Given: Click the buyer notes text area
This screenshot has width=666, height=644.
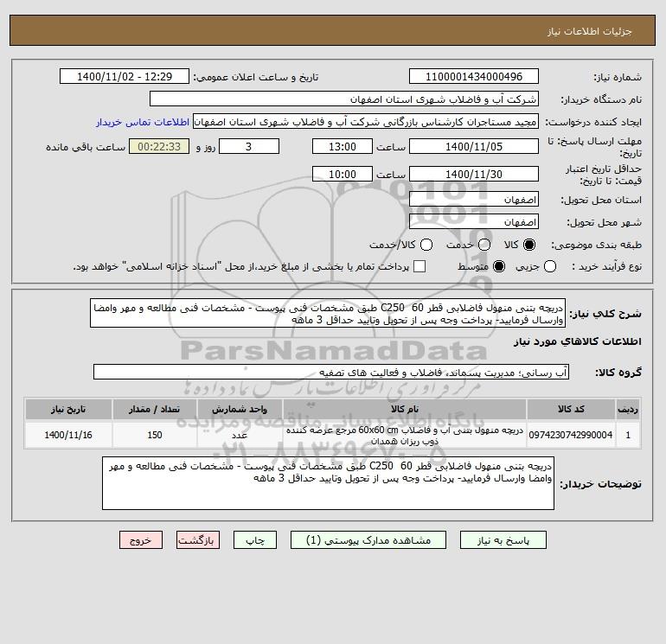Looking at the screenshot, I should coord(329,483).
